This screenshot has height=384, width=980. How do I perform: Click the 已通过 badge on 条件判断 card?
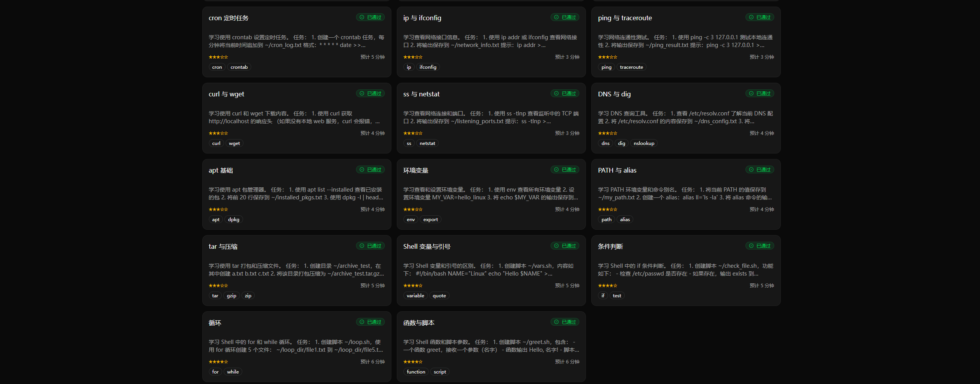point(760,246)
